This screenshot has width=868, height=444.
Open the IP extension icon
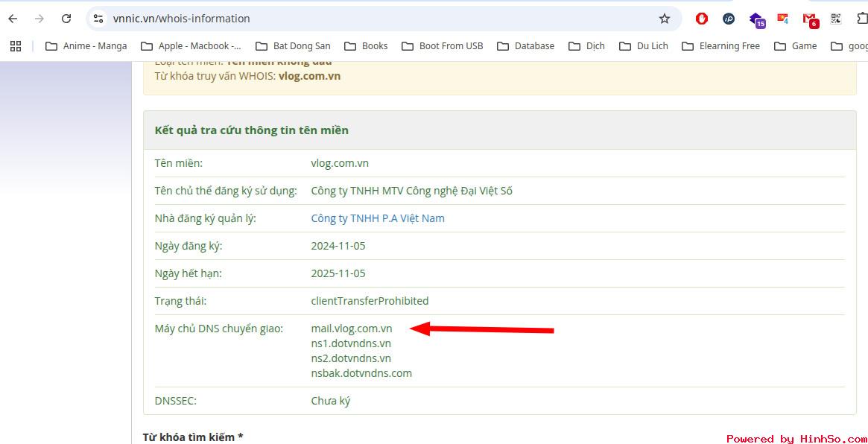coord(729,19)
